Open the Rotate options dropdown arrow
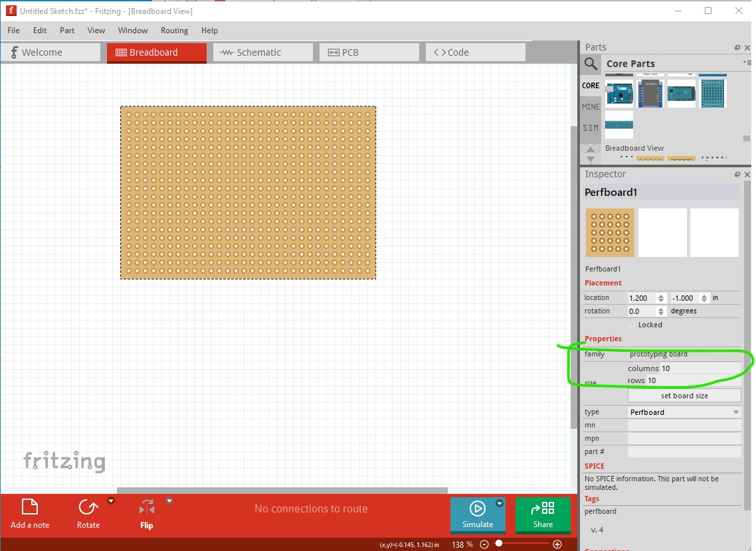This screenshot has width=756, height=551. (111, 501)
